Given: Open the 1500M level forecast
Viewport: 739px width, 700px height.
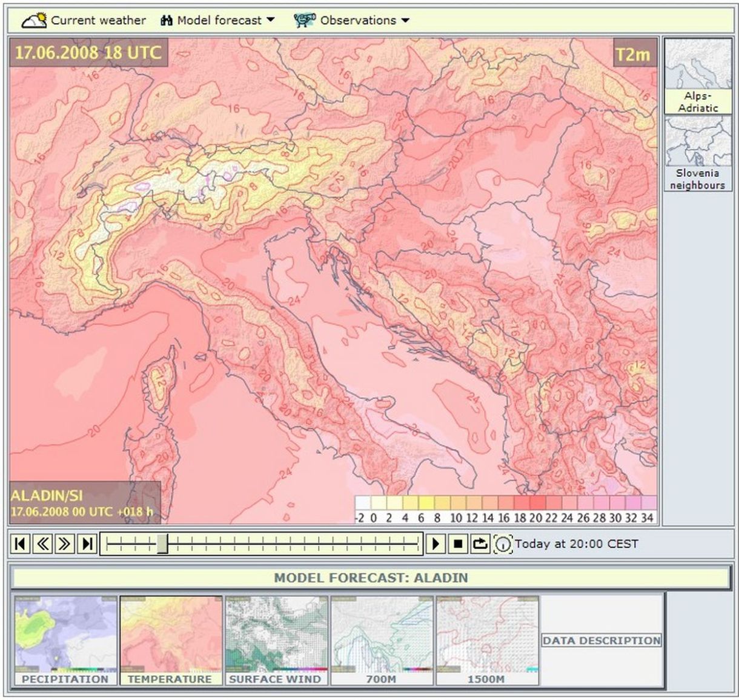Looking at the screenshot, I should click(x=486, y=641).
